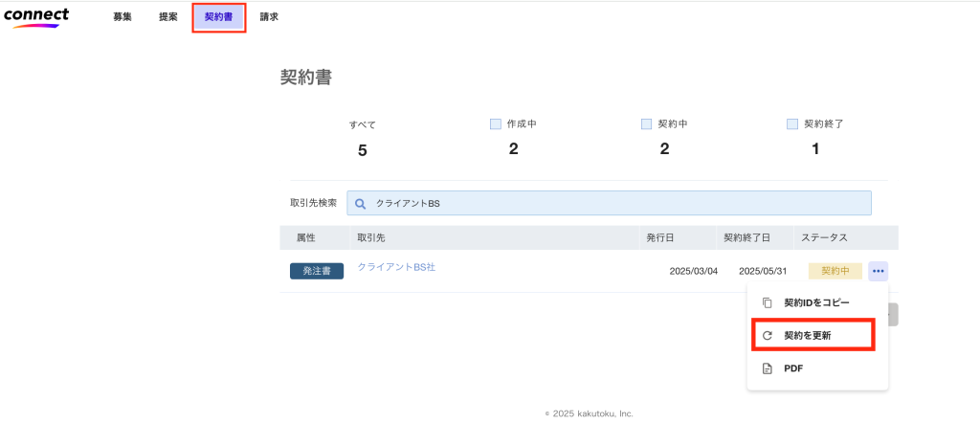Click the copy icon beside 契約IDをコピー
Screen dimensions: 980x446
pos(767,302)
